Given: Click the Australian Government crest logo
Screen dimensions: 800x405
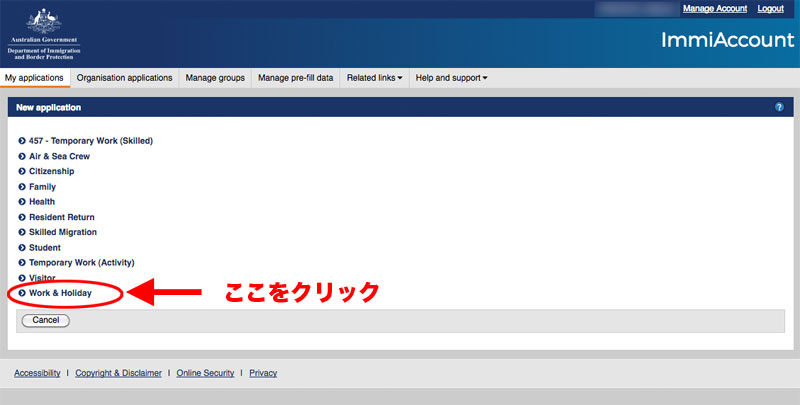Looking at the screenshot, I should pyautogui.click(x=44, y=33).
